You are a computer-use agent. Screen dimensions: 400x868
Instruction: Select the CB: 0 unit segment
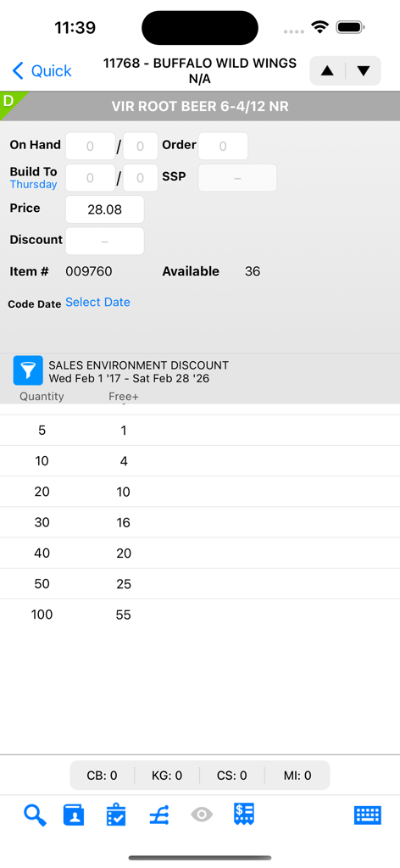click(103, 776)
